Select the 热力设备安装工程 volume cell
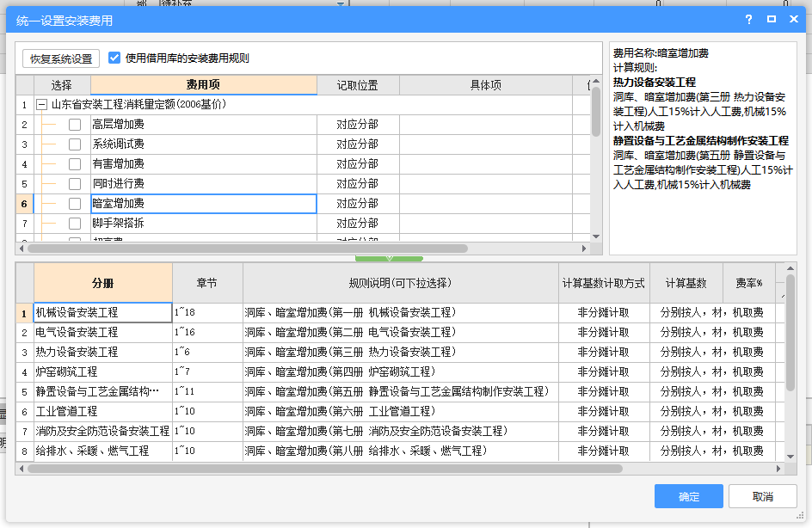This screenshot has width=812, height=528. (103, 352)
